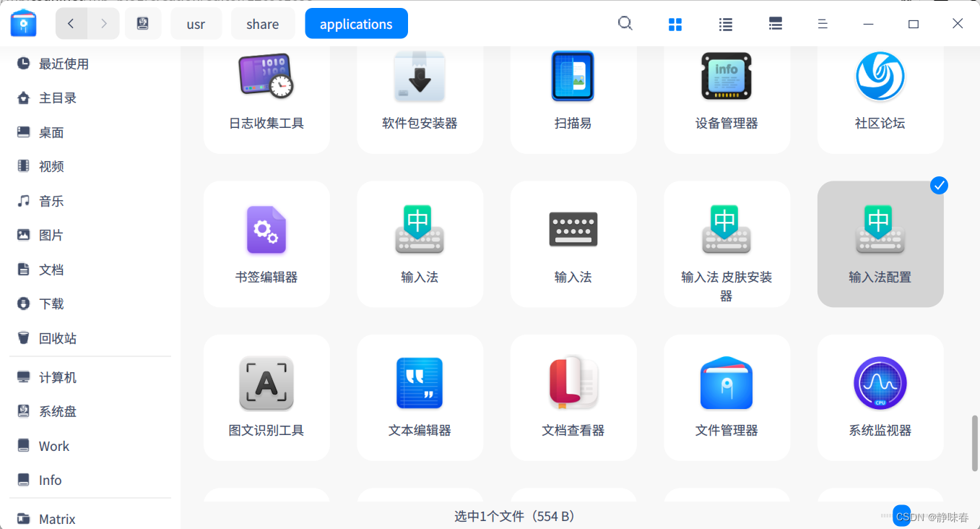Click the 设备管理器 icon
This screenshot has height=529, width=980.
pos(727,76)
